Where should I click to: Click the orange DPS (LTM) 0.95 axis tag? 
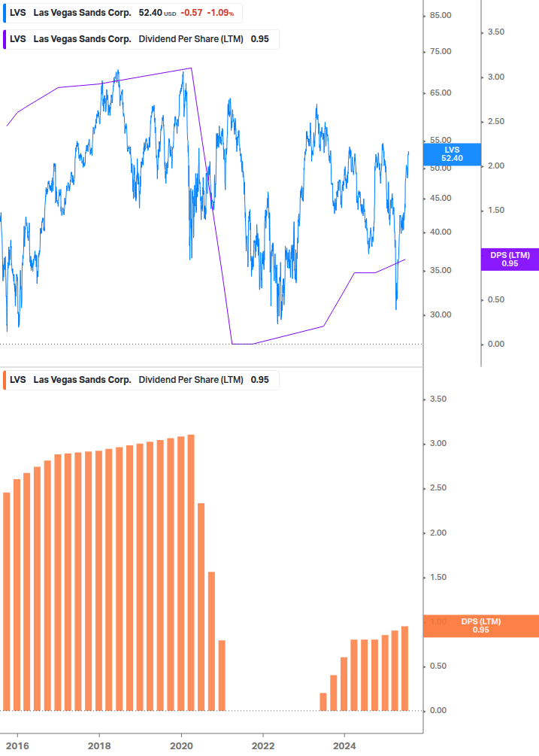(x=480, y=626)
